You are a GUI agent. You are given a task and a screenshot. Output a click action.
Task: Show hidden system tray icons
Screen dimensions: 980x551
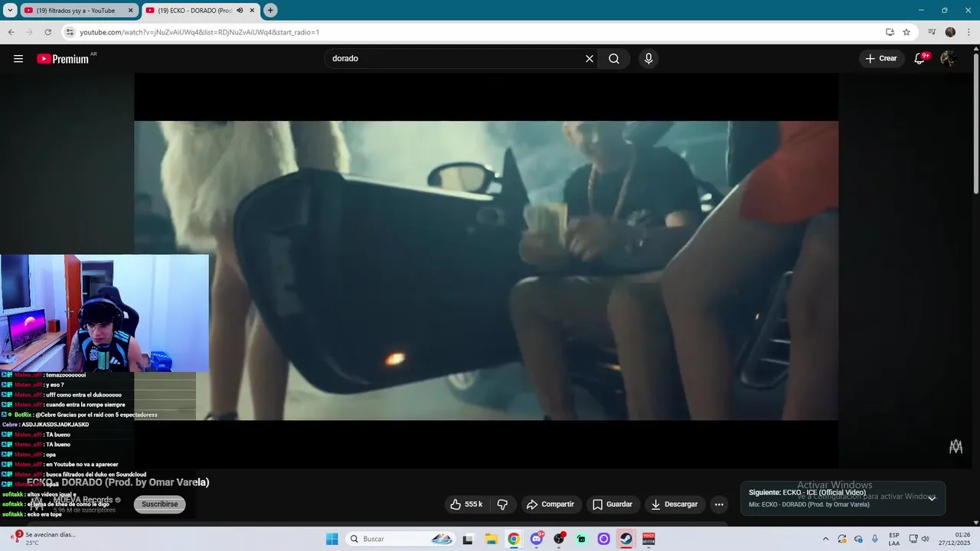(825, 539)
